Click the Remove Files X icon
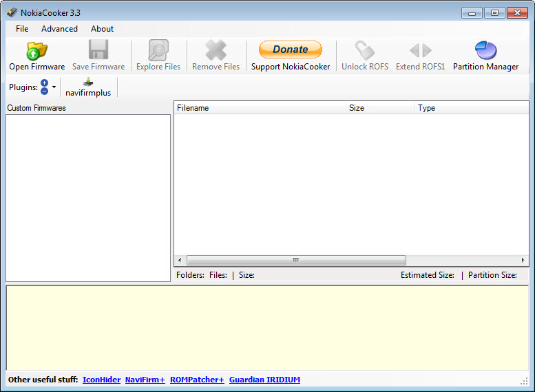This screenshot has width=535, height=392. (216, 50)
